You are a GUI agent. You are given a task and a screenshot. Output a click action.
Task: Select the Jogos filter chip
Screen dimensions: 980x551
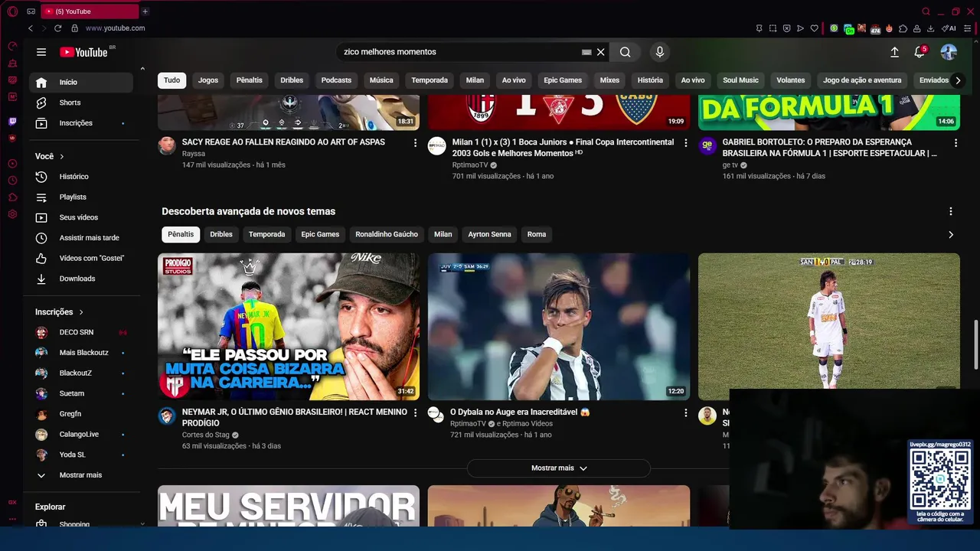(x=208, y=80)
